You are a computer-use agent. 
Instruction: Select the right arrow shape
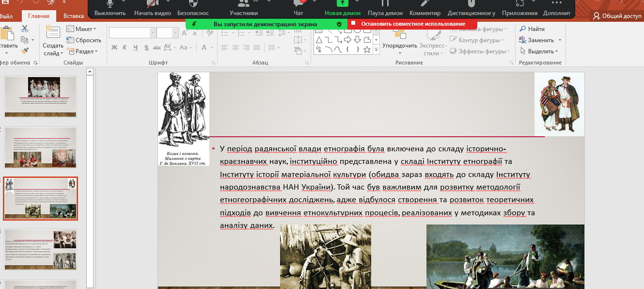click(x=347, y=39)
